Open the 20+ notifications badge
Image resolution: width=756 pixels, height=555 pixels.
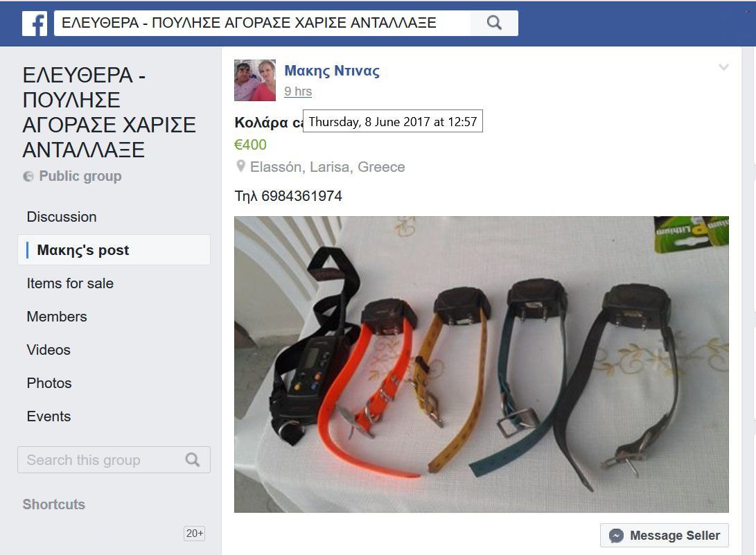click(x=195, y=534)
